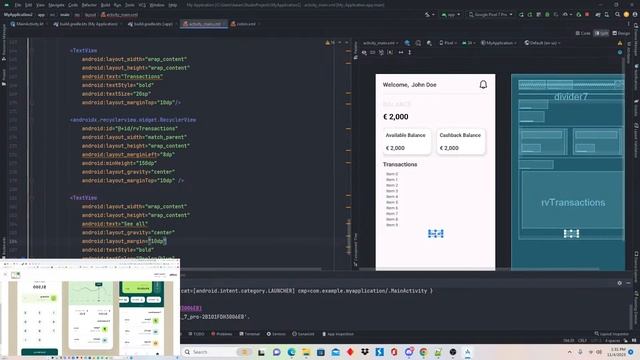This screenshot has width=640, height=360.
Task: Open the Help menu
Action: coord(173,5)
